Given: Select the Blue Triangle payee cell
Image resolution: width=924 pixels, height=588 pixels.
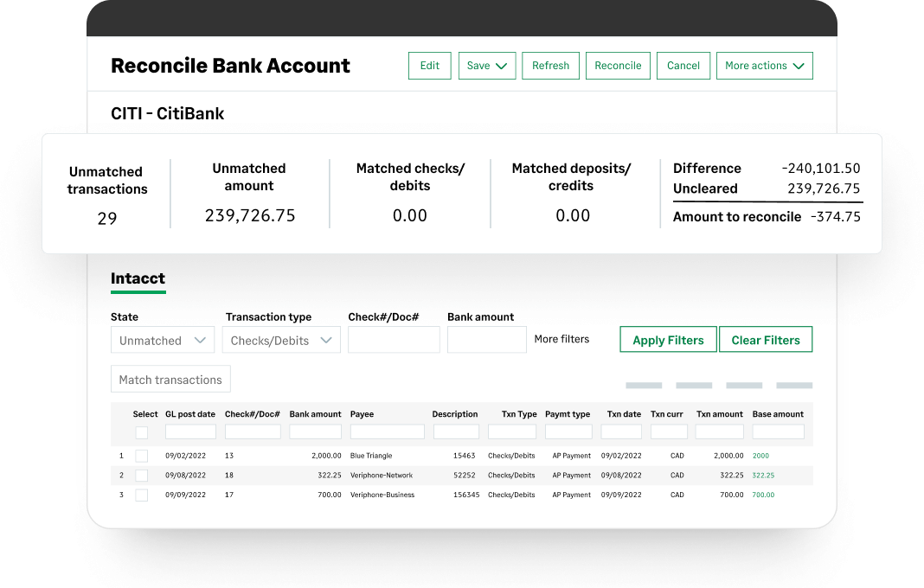Looking at the screenshot, I should (x=371, y=456).
